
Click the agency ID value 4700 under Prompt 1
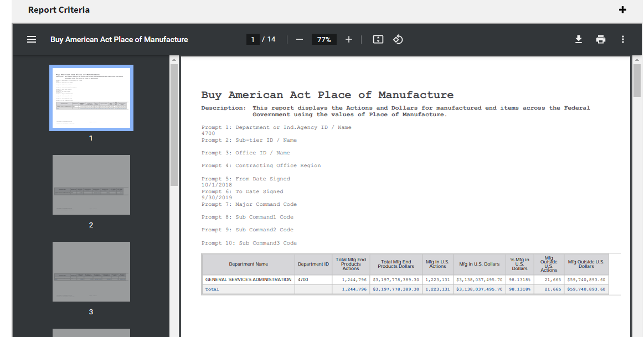(208, 133)
